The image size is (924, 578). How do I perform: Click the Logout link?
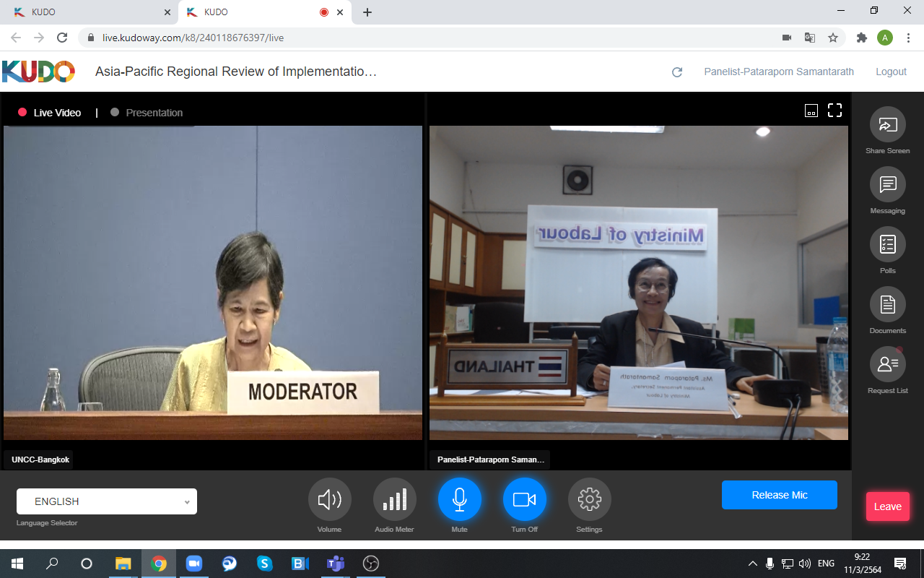click(x=891, y=72)
